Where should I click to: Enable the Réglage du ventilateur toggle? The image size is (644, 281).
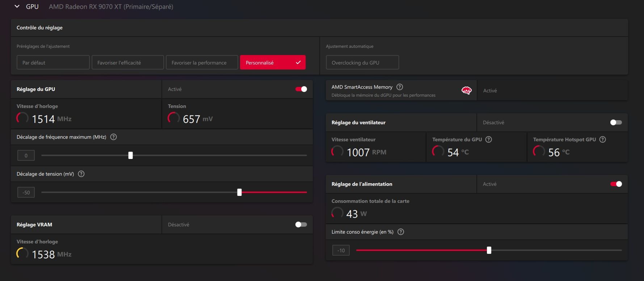[616, 122]
